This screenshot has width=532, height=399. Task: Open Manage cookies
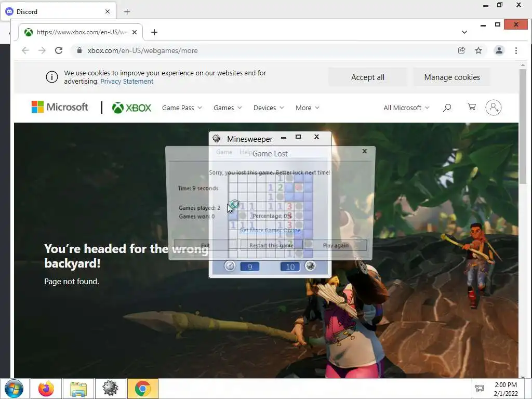(x=452, y=77)
